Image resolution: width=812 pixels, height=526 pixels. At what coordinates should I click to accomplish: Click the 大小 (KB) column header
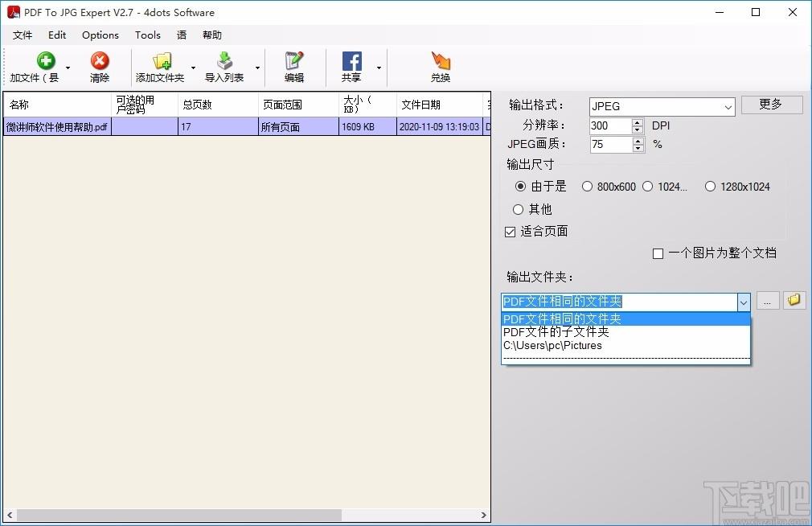(367, 105)
